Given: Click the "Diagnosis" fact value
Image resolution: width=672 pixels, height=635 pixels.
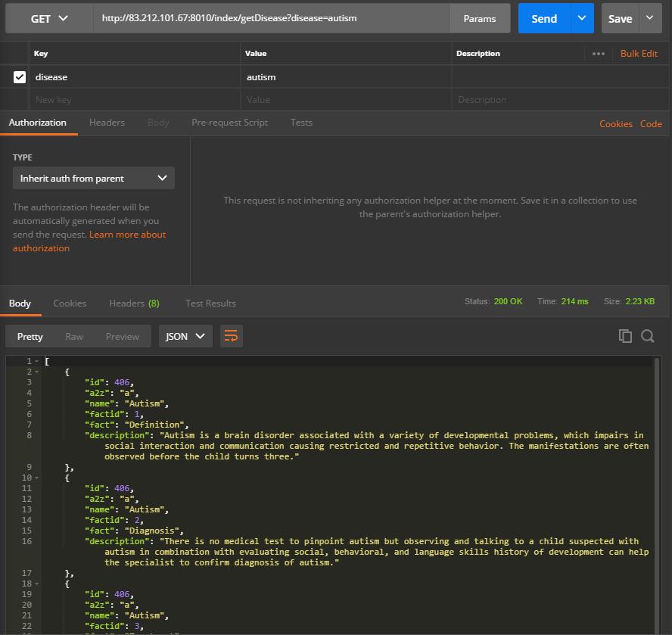Looking at the screenshot, I should 151,531.
